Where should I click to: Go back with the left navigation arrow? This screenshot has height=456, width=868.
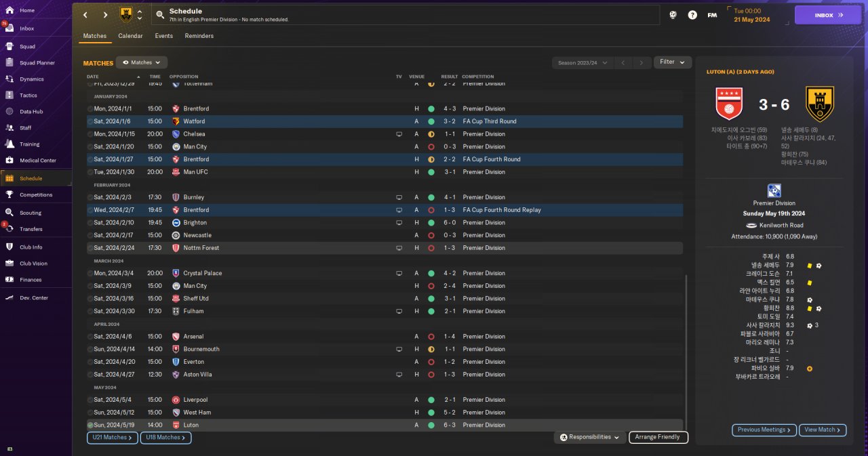85,15
